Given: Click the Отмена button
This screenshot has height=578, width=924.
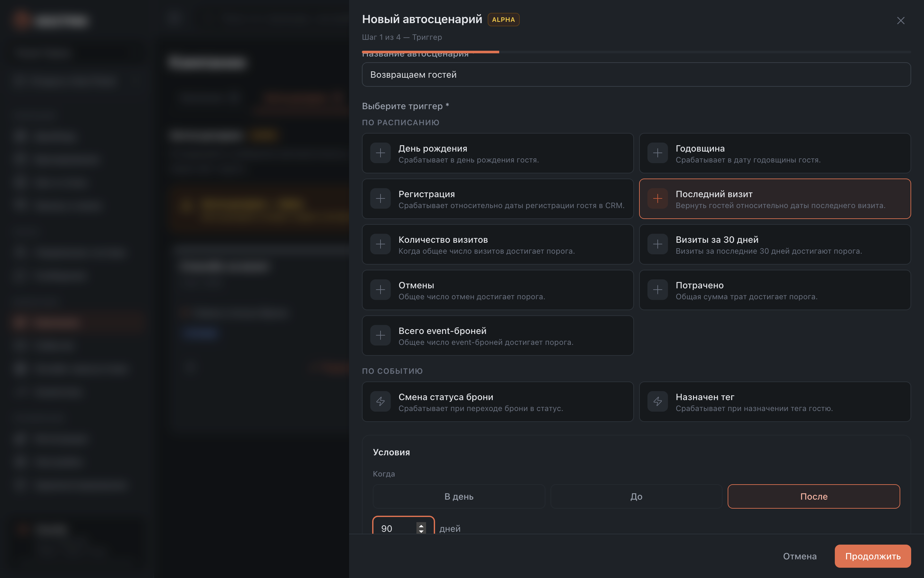Looking at the screenshot, I should click(x=800, y=556).
